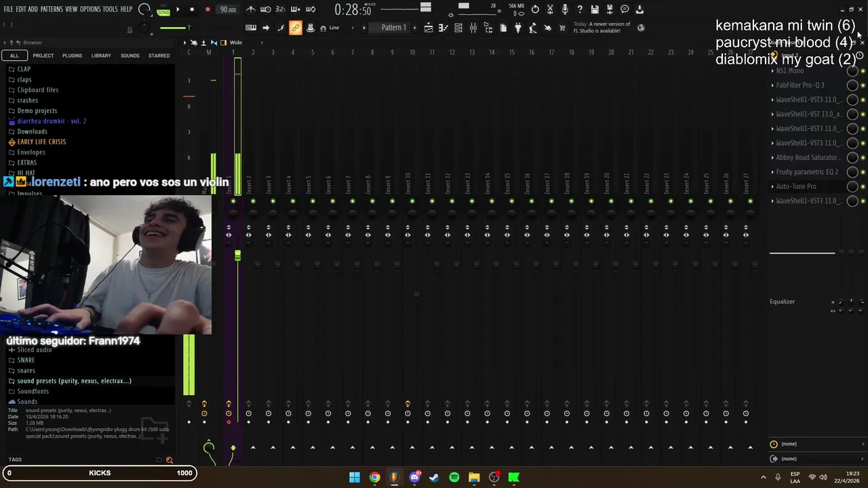Open the Channel rack view icon
Viewport: 868px width, 488px height.
point(458,28)
